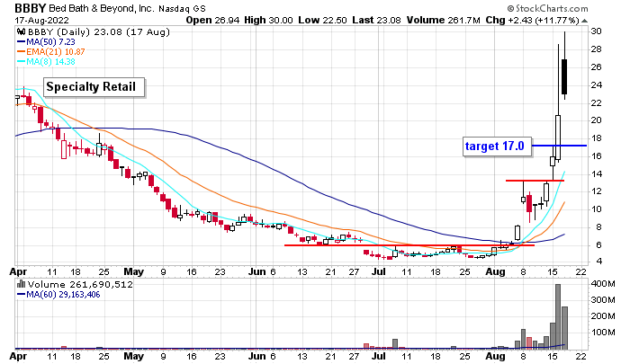Click the small triangle after the Chg value
630x364 pixels.
pyautogui.click(x=585, y=21)
